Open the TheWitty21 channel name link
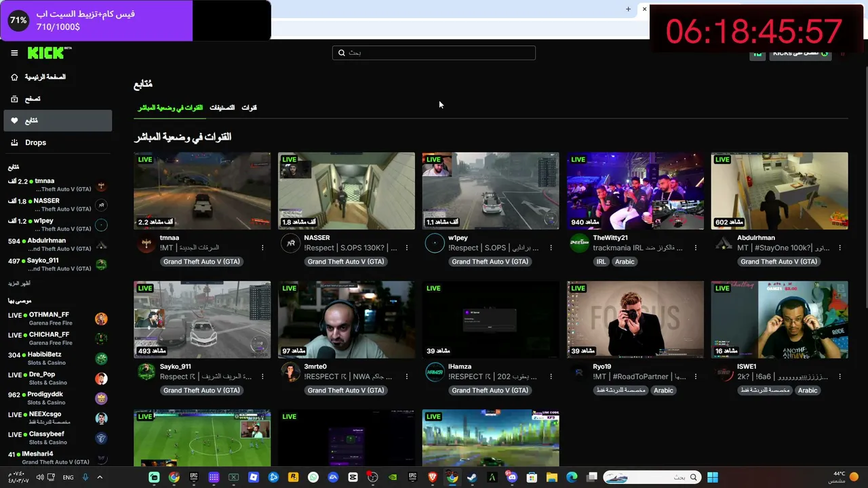This screenshot has width=868, height=488. point(610,238)
